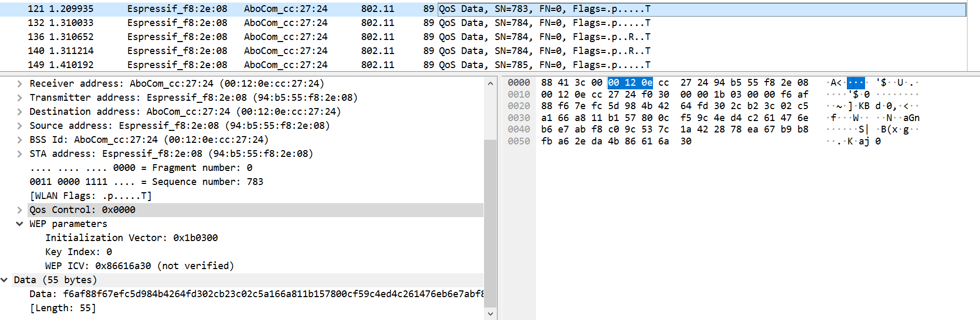The image size is (980, 320).
Task: Select the Data hex string line
Action: (x=256, y=294)
